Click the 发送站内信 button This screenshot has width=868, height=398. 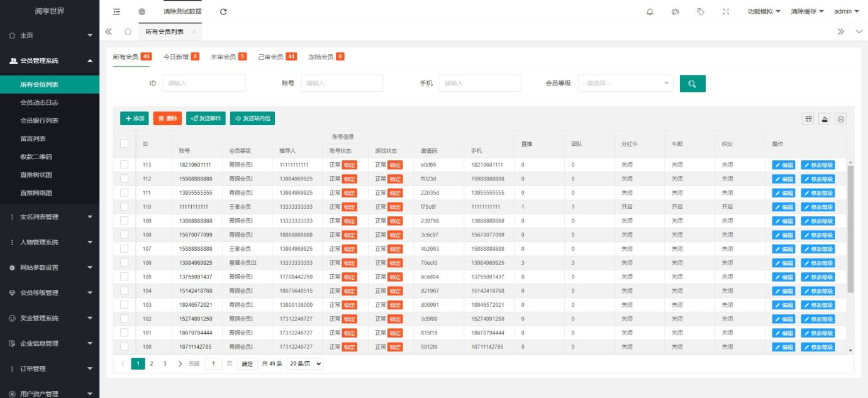[252, 118]
